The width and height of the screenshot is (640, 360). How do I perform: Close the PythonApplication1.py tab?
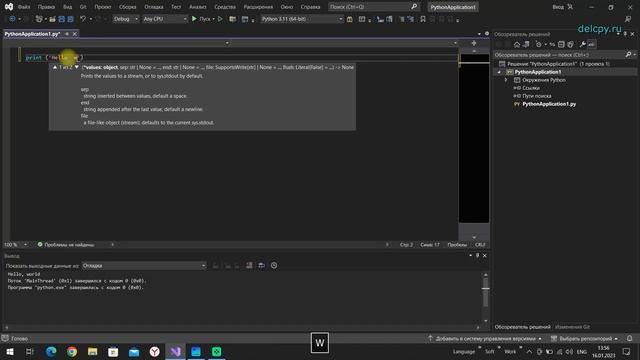point(75,34)
